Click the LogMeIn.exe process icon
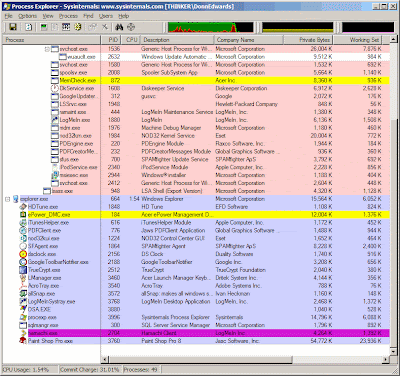Image resolution: width=400 pixels, height=376 pixels. coord(55,120)
